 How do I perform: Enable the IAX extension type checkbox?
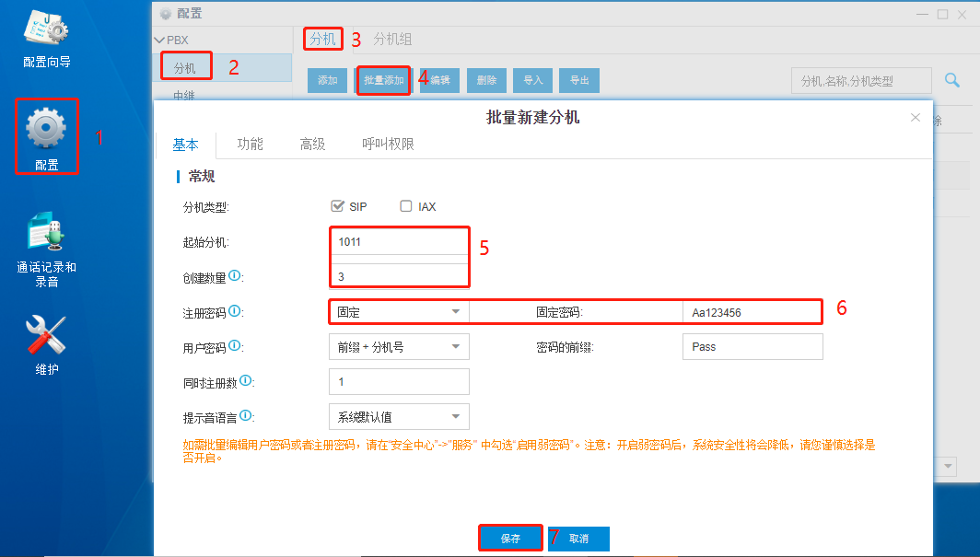(x=406, y=206)
